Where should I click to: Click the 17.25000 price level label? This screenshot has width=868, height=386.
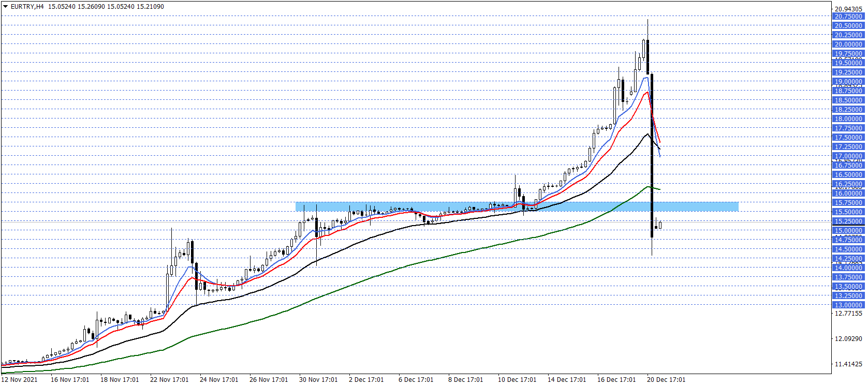848,147
